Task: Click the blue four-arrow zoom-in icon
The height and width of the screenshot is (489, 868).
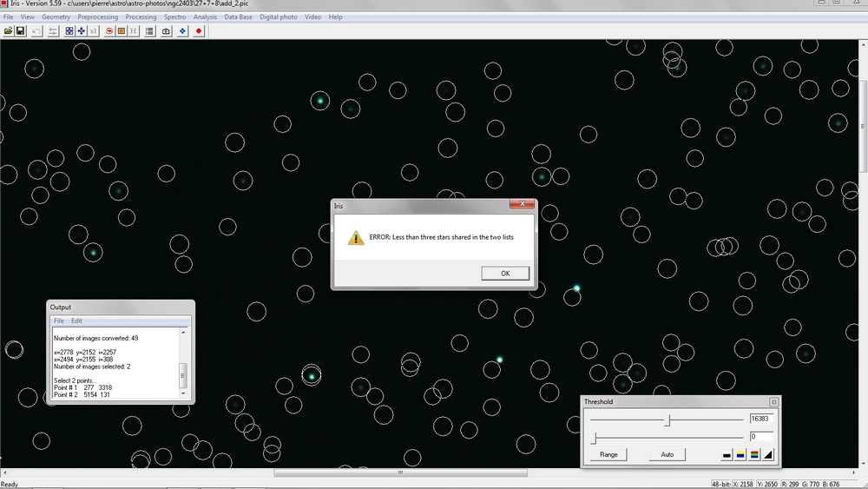Action: (x=82, y=31)
